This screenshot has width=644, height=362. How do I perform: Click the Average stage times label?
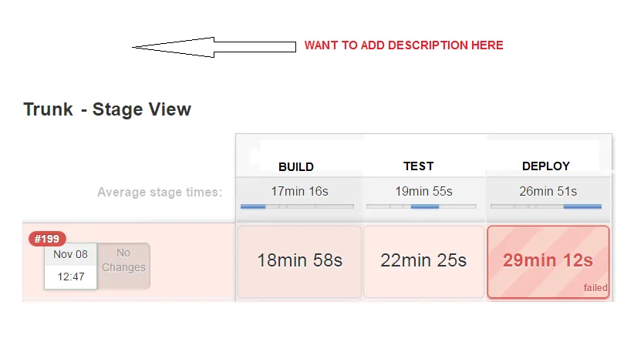point(160,192)
